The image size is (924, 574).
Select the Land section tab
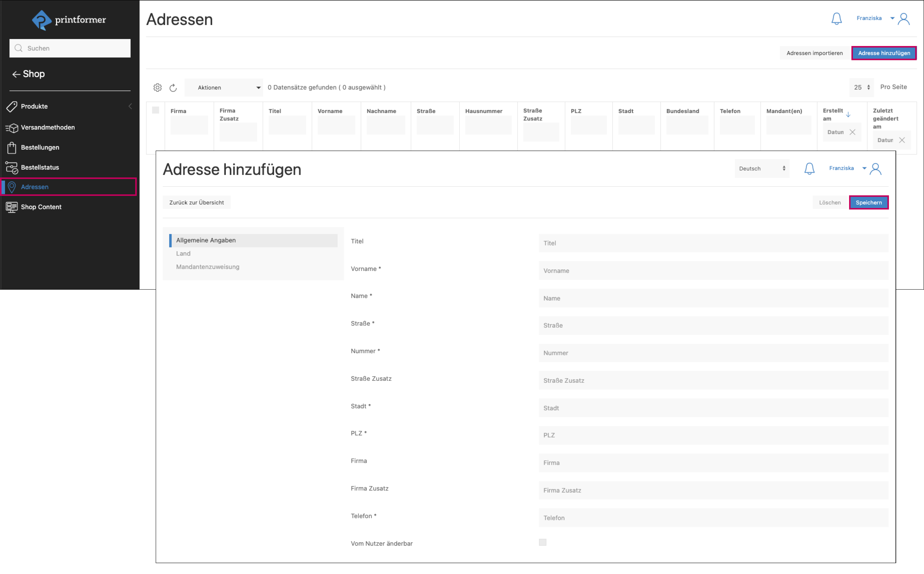(183, 254)
